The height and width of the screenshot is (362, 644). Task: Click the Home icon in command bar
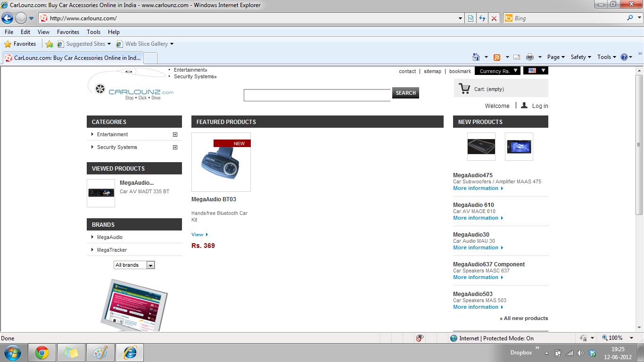[476, 57]
